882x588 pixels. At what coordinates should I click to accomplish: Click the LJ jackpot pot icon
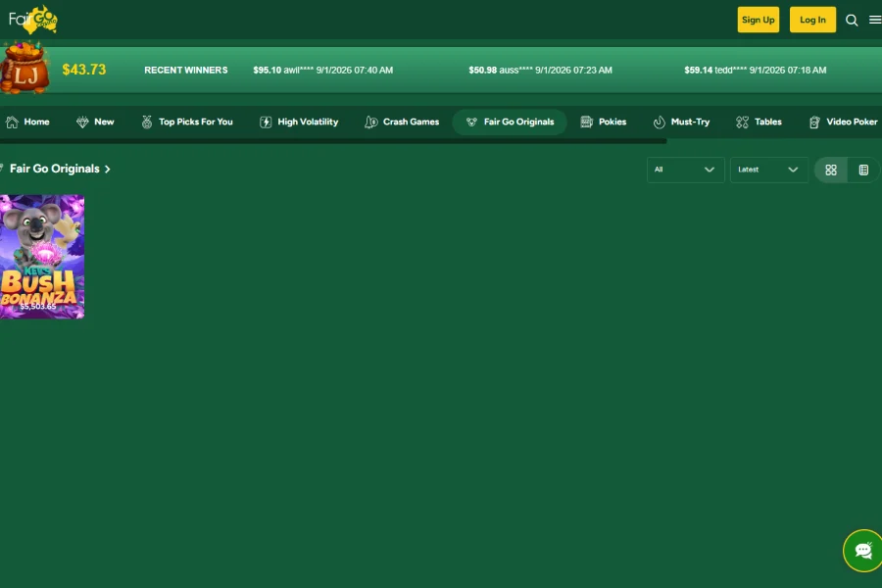(24, 68)
